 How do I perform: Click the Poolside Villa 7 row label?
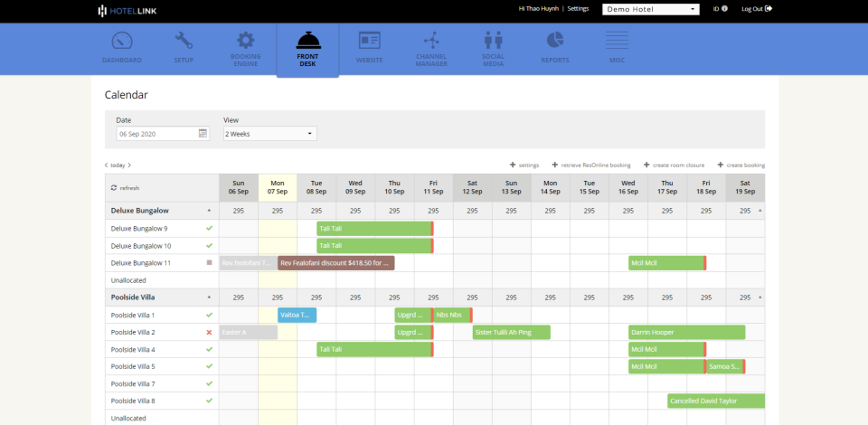[133, 383]
